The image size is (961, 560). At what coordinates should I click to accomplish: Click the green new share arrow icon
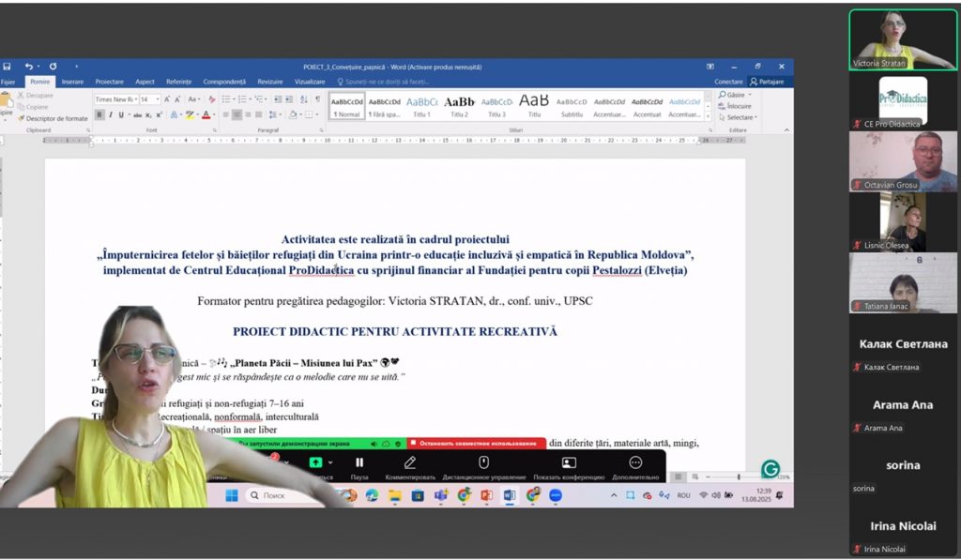point(315,462)
